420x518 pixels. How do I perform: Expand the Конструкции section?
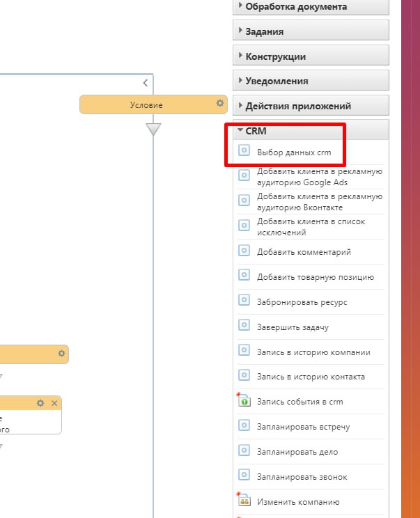click(311, 56)
